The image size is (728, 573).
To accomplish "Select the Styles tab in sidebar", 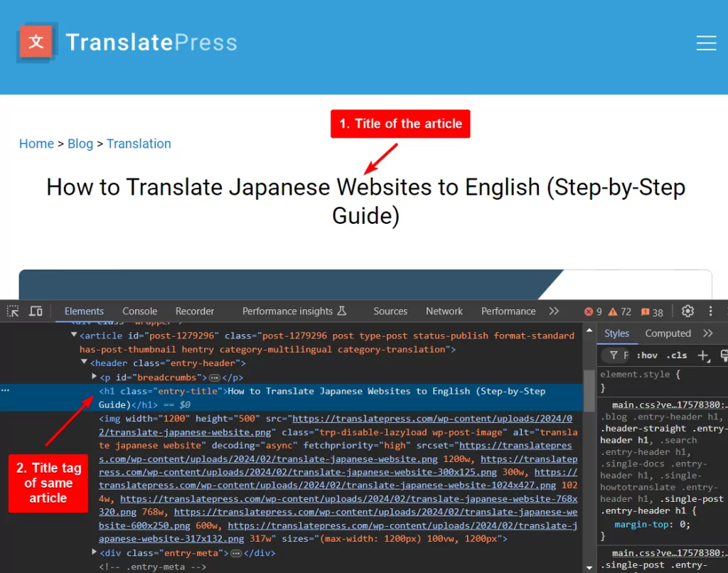I will (x=616, y=333).
